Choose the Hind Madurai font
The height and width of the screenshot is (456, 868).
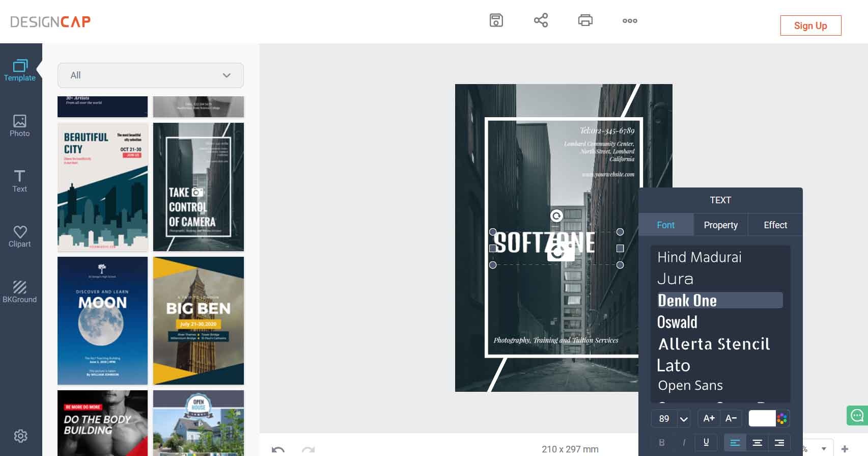pos(699,257)
